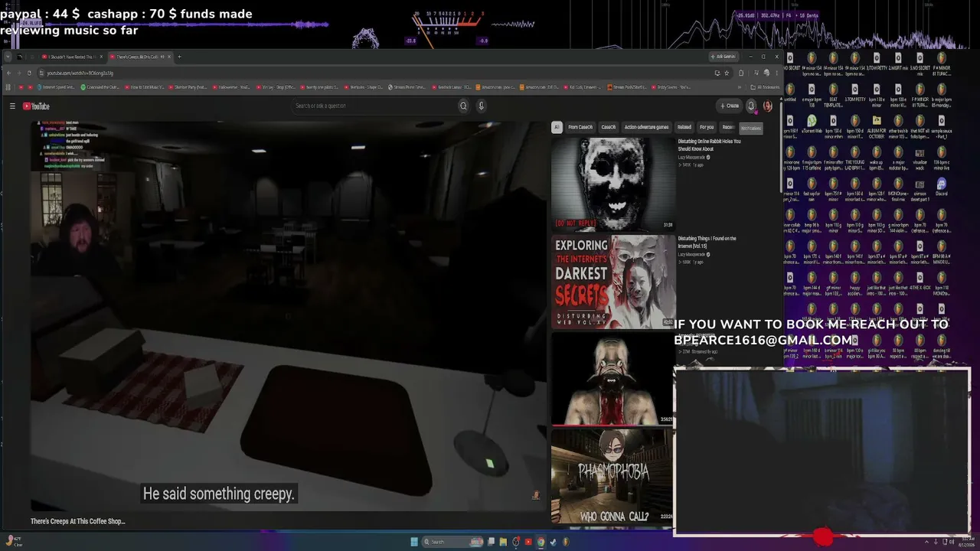
Task: Open the YouTube hamburger guide menu
Action: (x=12, y=106)
